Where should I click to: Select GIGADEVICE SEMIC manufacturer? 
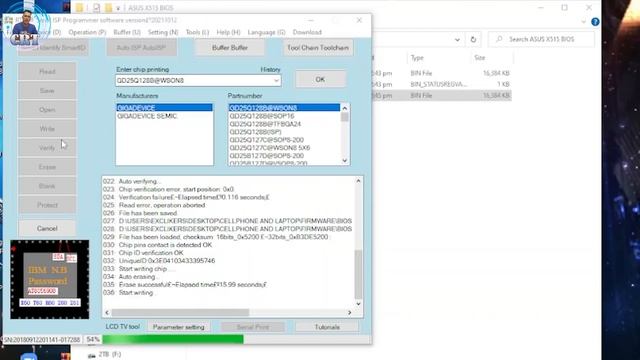click(164, 116)
